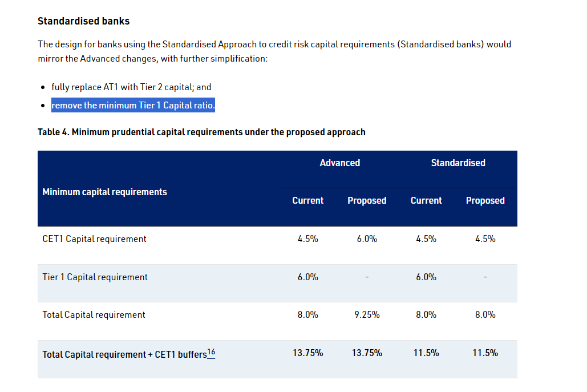Click the 'Table 4' caption text

pos(201,132)
